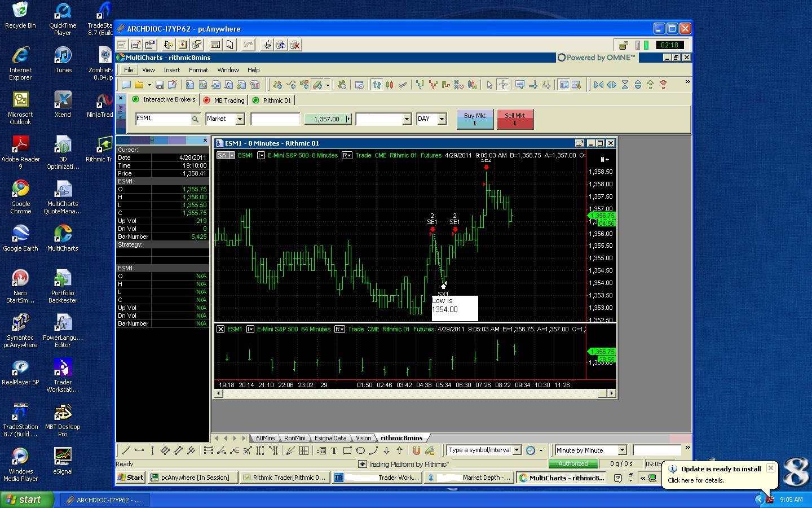Open workspace using the yellow folder icon
The image size is (812, 508).
139,85
